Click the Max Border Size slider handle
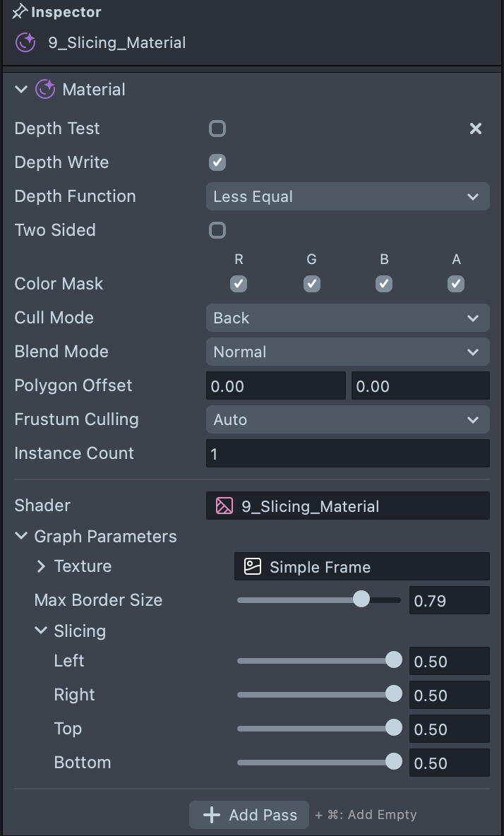 361,600
